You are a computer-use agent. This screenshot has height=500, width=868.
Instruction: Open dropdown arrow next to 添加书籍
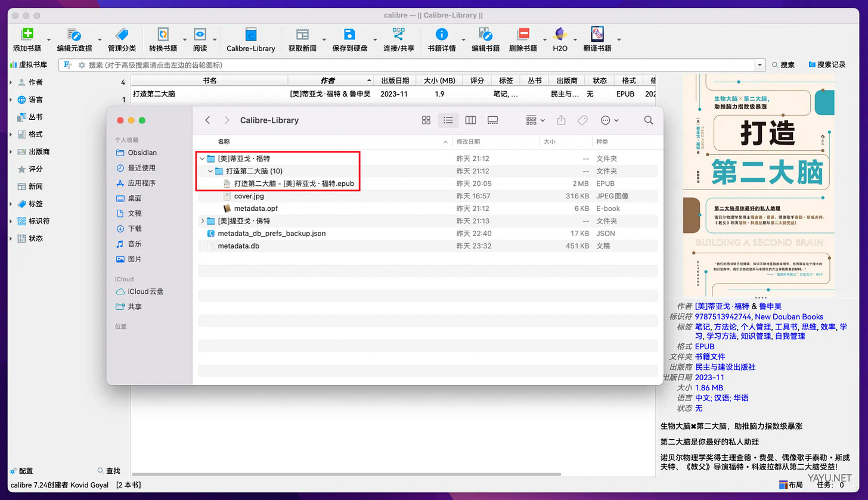49,39
